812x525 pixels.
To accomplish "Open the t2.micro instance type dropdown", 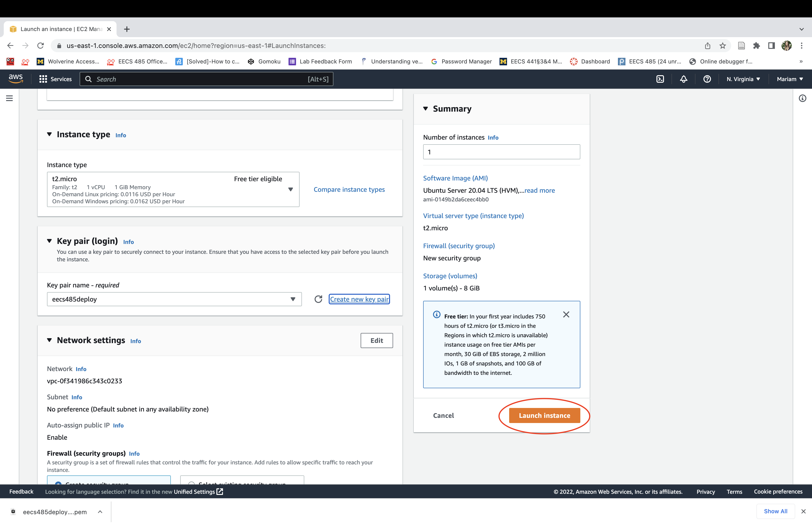I will (x=173, y=189).
